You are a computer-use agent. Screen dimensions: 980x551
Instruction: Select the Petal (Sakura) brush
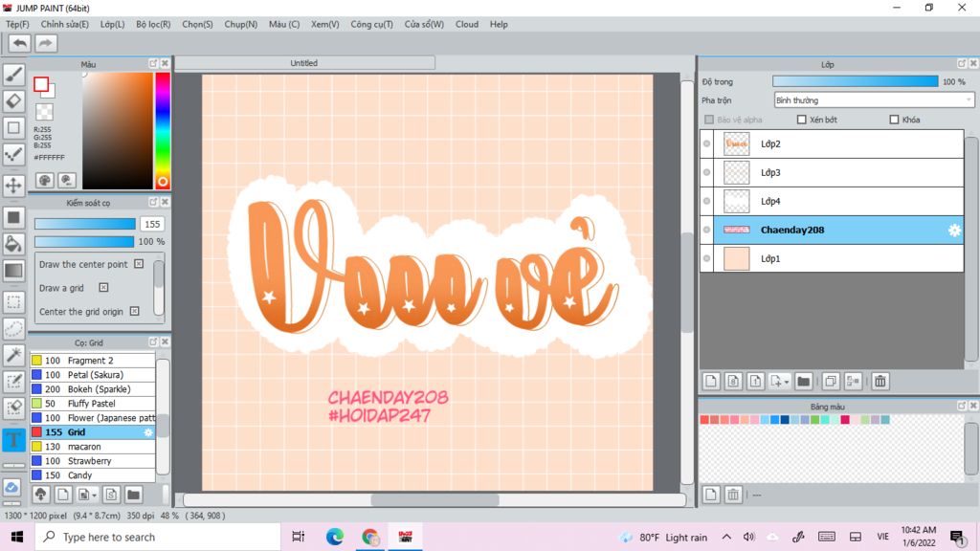click(x=93, y=375)
